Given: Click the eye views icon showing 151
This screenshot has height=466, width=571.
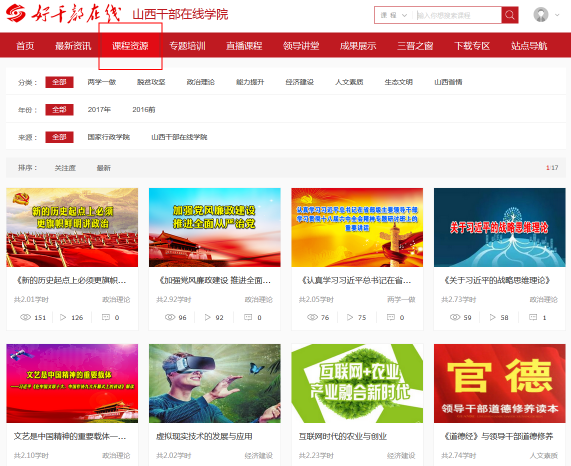Looking at the screenshot, I should (x=25, y=317).
